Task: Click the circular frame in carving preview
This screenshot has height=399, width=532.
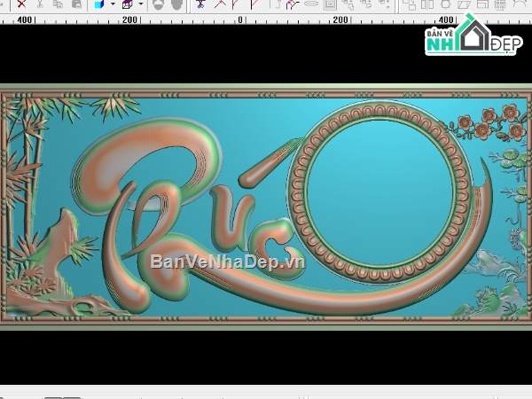Action: coord(380,192)
